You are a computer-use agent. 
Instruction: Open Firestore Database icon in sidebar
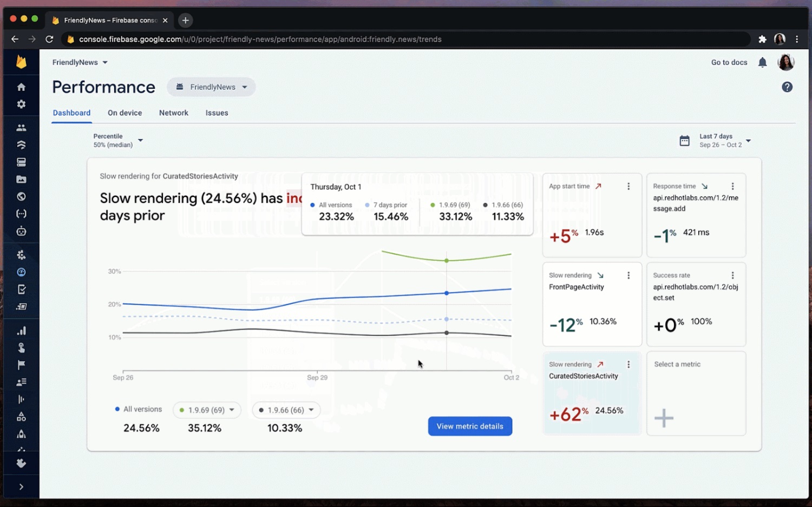tap(21, 144)
